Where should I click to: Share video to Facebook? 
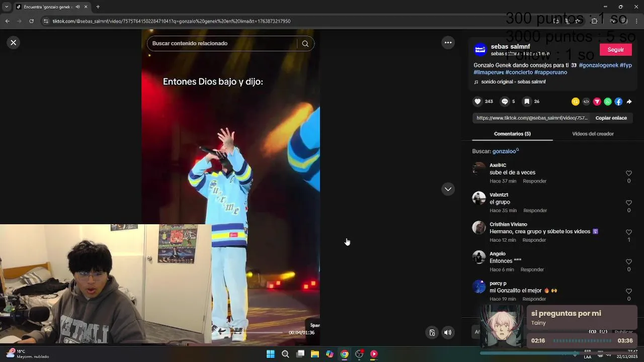pyautogui.click(x=618, y=102)
